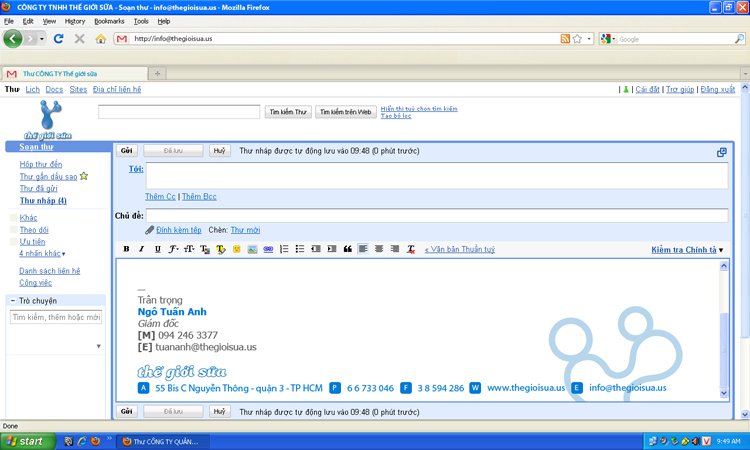Viewport: 750px width, 450px height.
Task: Collapse the 'Trò chuyện' chat panel
Action: coord(12,301)
